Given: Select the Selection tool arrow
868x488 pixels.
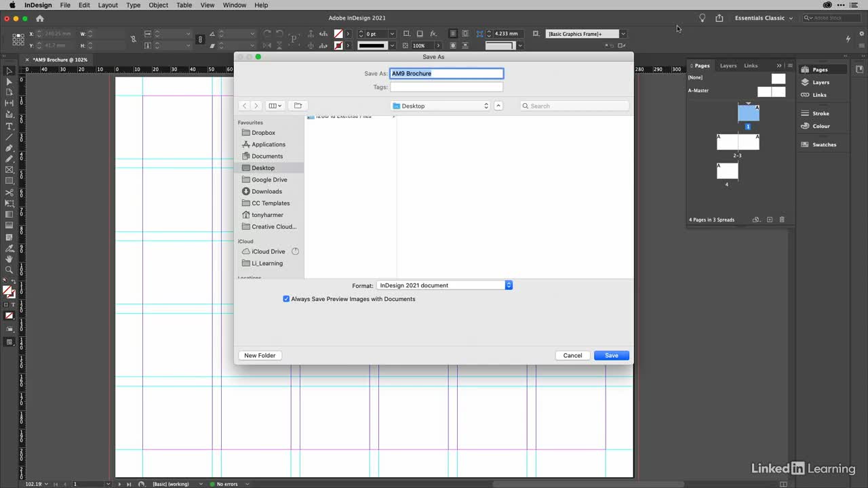Looking at the screenshot, I should (9, 70).
